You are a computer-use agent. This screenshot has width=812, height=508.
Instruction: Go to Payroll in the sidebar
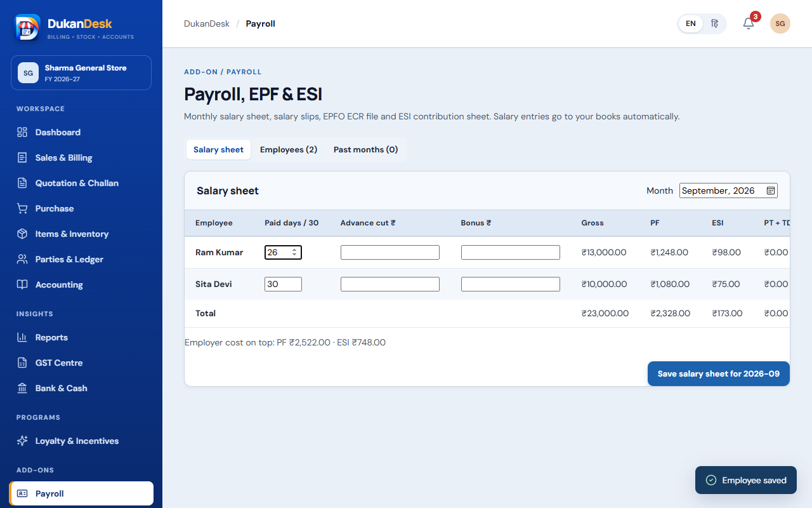coord(81,493)
